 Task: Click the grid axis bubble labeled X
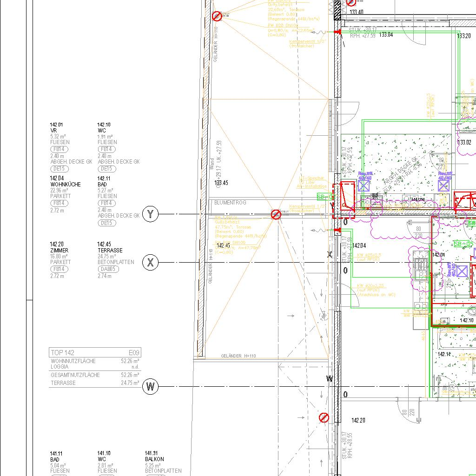click(x=150, y=263)
